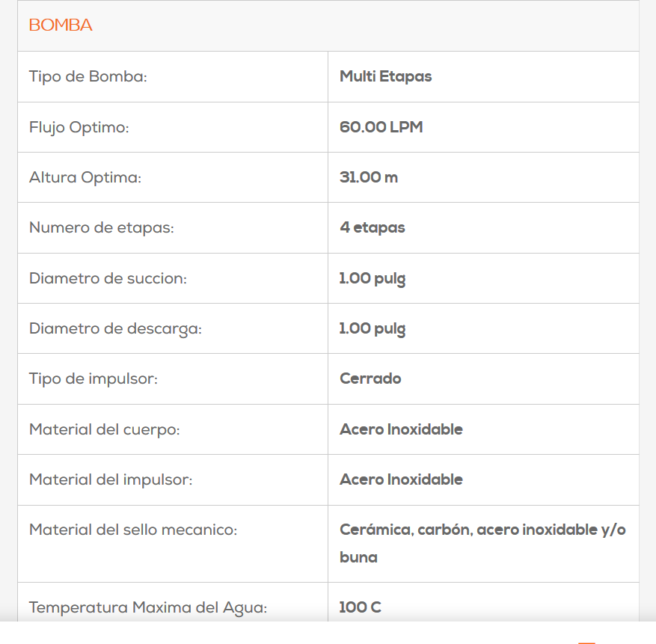This screenshot has width=656, height=644.
Task: Select the 'Multi Etapas' value
Action: pos(385,76)
